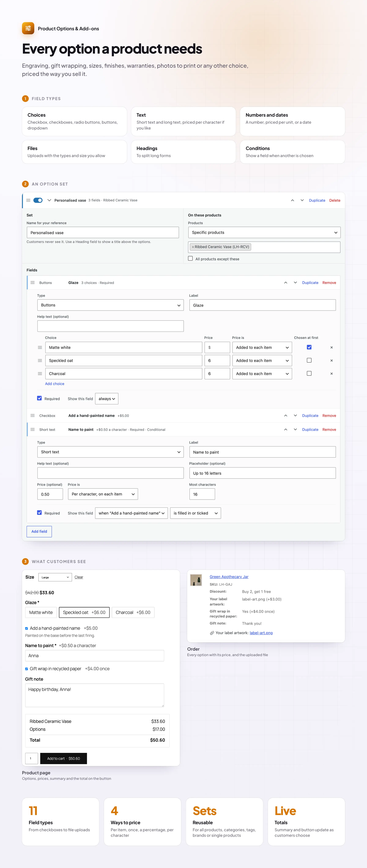367x868 pixels.
Task: Click the Product Options orange app icon
Action: (28, 28)
